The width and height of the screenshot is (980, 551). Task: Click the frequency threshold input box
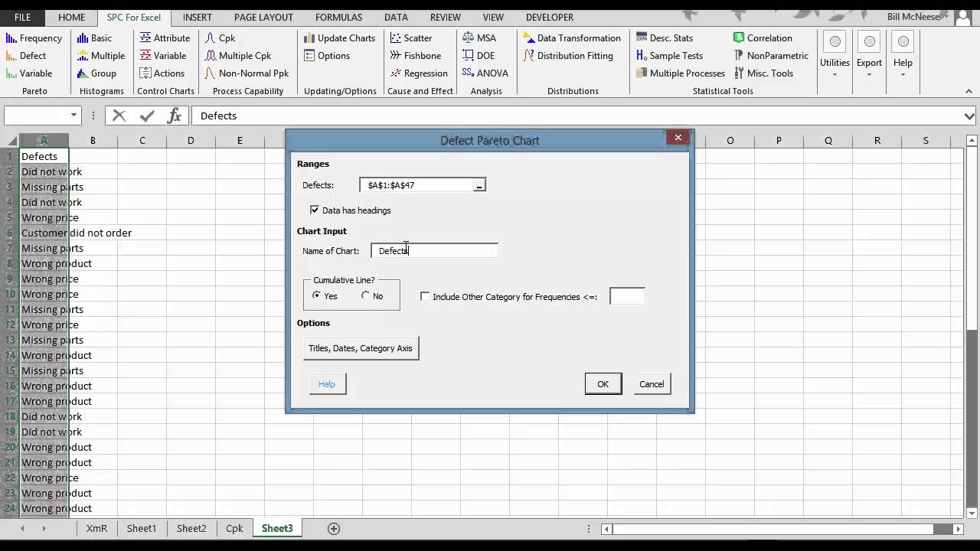tap(627, 296)
